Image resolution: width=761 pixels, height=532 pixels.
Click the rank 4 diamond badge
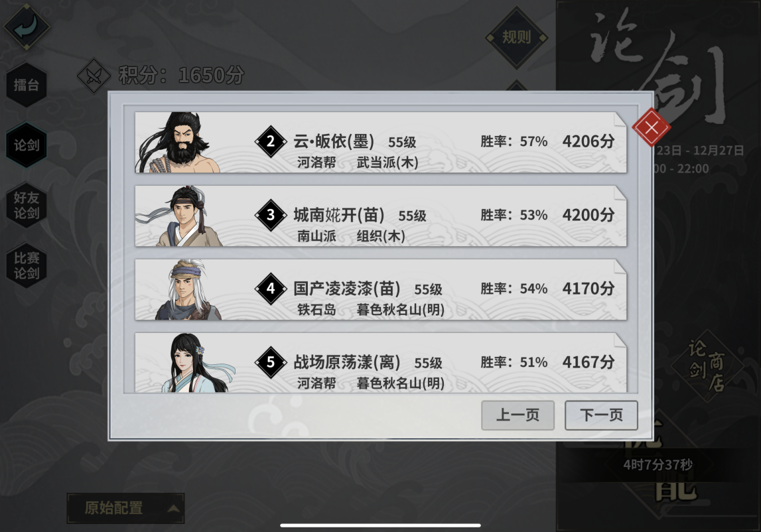271,289
